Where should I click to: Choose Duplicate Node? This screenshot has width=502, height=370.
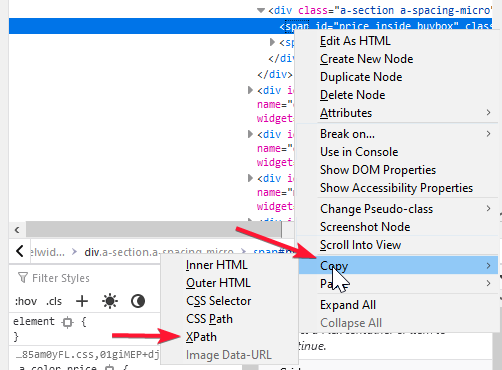click(x=361, y=77)
